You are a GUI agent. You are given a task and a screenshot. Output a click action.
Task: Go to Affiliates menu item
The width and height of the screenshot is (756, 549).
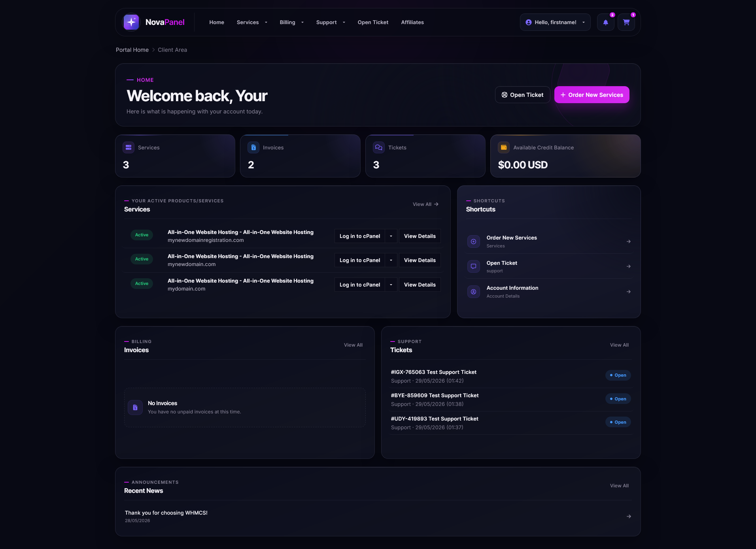412,23
